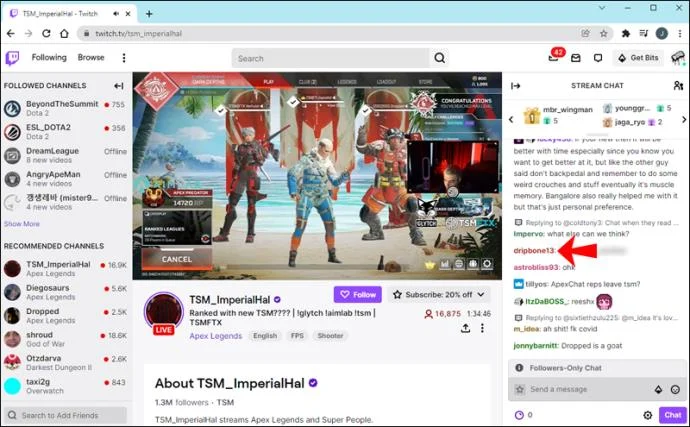
Task: Open the Twitch home logo
Action: 12,58
